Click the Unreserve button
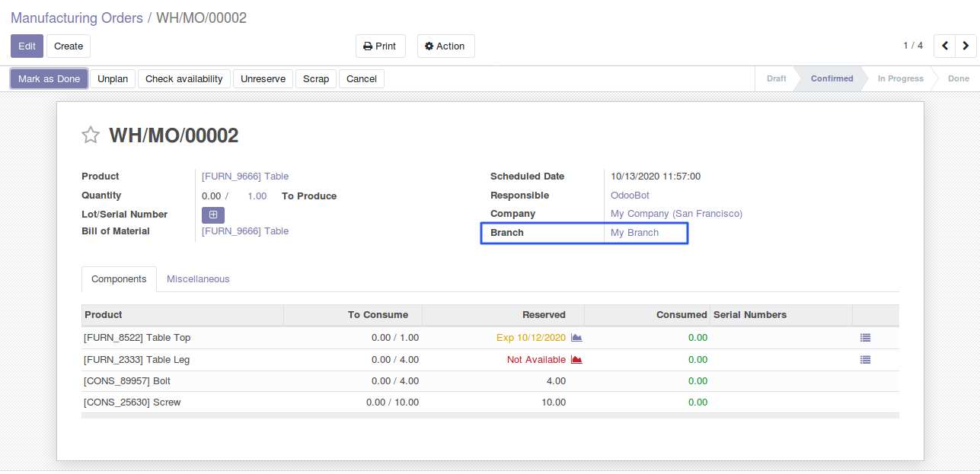Viewport: 980px width, 474px height. pyautogui.click(x=263, y=79)
